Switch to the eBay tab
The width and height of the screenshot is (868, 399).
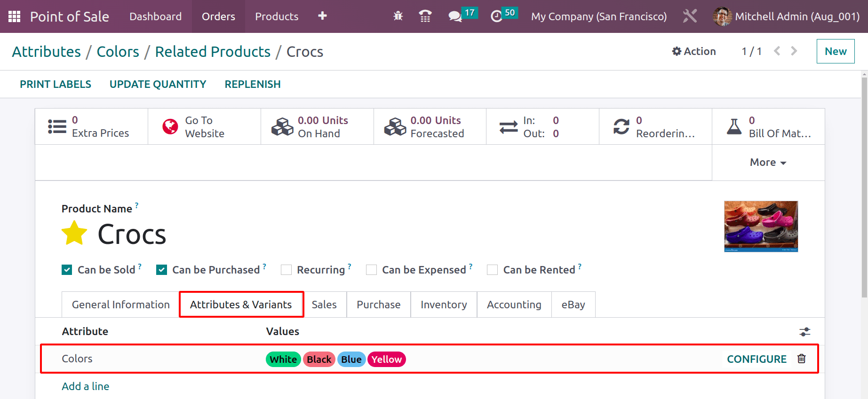(573, 305)
